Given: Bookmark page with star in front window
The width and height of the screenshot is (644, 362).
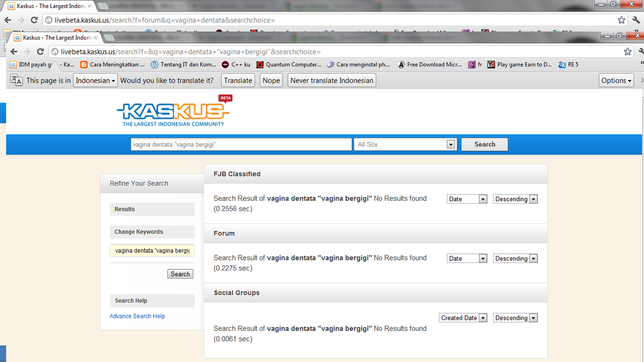Looking at the screenshot, I should click(x=627, y=51).
